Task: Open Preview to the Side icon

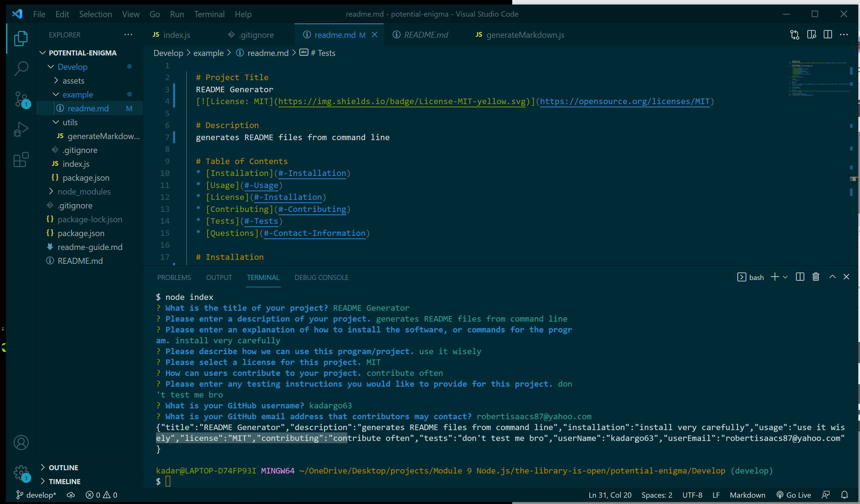Action: pos(811,35)
